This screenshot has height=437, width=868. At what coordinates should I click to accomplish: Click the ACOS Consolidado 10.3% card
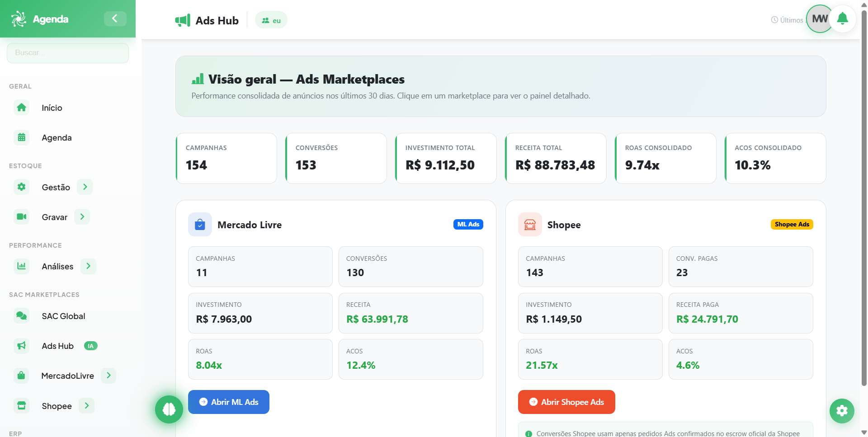click(x=775, y=158)
